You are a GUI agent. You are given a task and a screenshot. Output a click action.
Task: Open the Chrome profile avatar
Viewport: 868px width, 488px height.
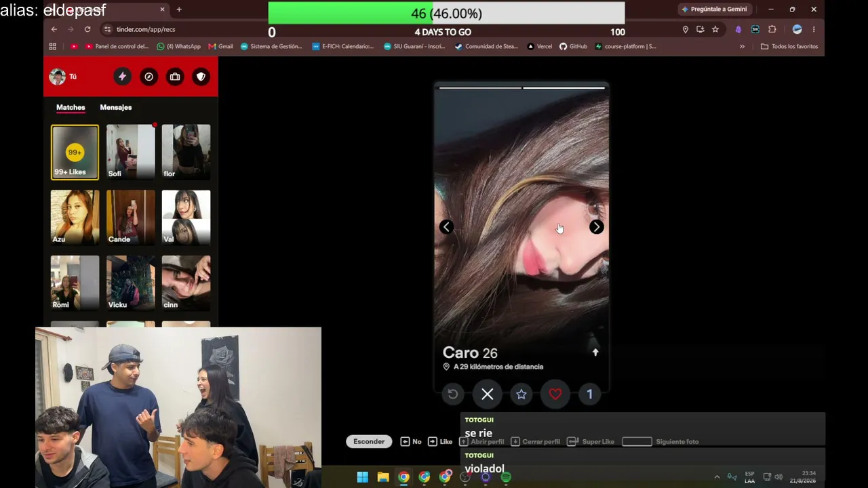tap(797, 29)
